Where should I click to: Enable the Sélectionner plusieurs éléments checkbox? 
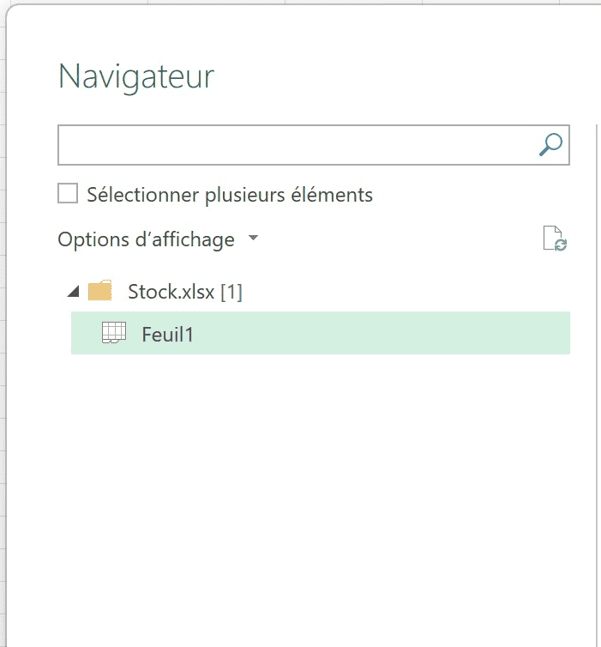click(68, 194)
